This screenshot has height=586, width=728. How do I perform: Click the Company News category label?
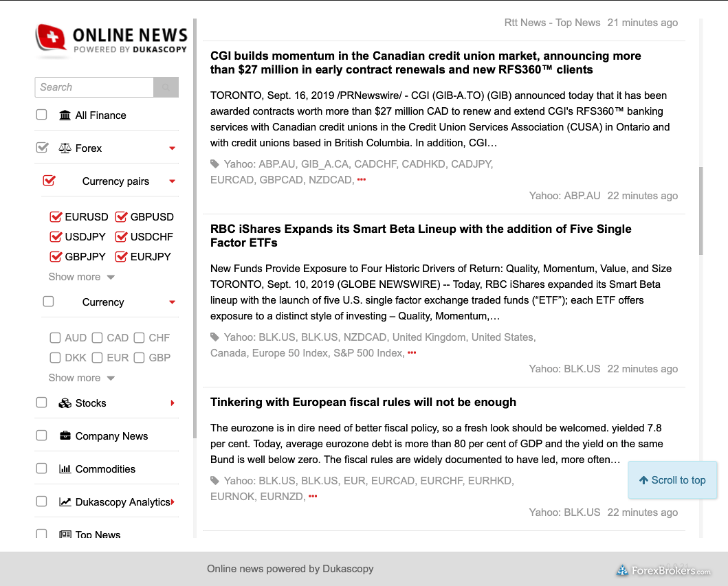(112, 436)
